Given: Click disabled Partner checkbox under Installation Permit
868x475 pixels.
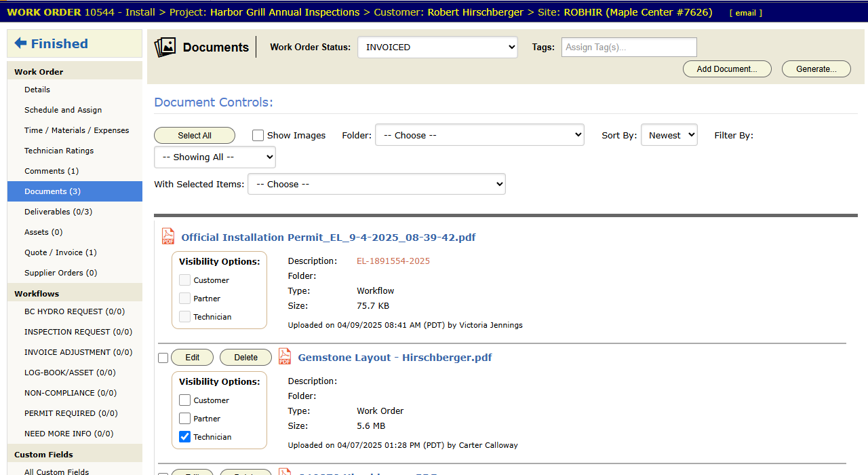Looking at the screenshot, I should coord(184,298).
